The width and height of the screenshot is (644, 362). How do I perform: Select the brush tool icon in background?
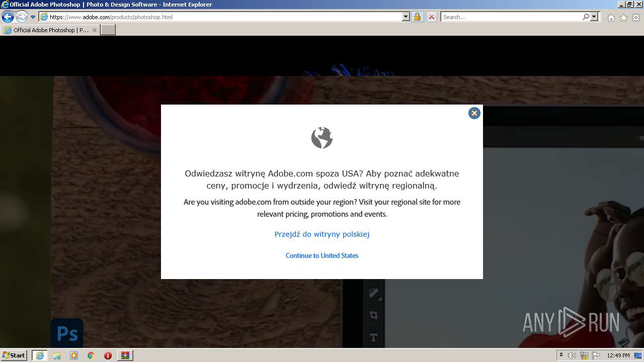coord(373,293)
